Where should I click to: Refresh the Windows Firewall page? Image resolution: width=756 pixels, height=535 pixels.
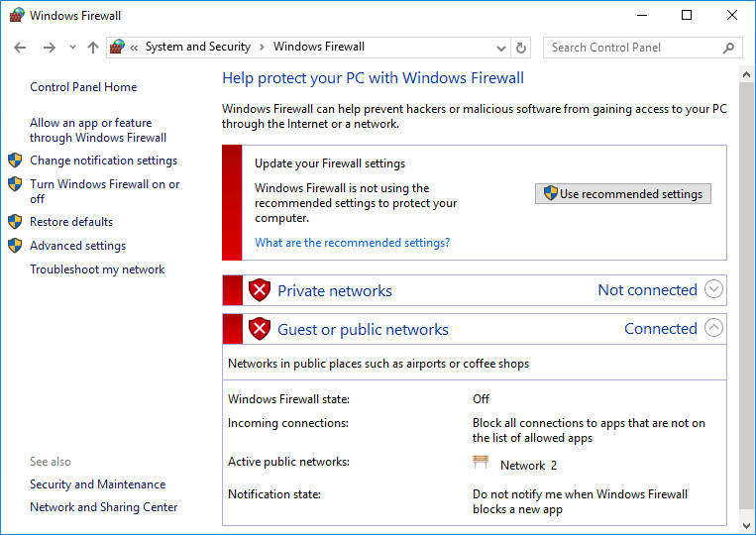[x=521, y=48]
